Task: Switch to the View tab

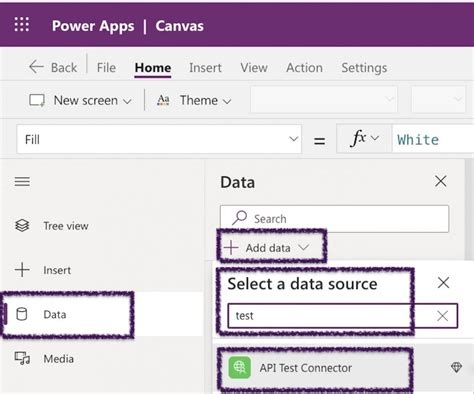Action: pos(254,68)
